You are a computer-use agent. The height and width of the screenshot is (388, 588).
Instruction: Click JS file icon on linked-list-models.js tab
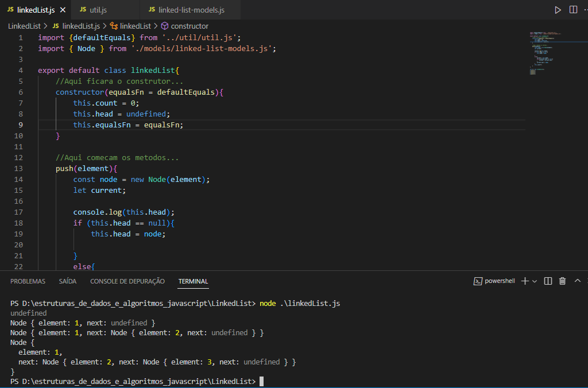152,9
